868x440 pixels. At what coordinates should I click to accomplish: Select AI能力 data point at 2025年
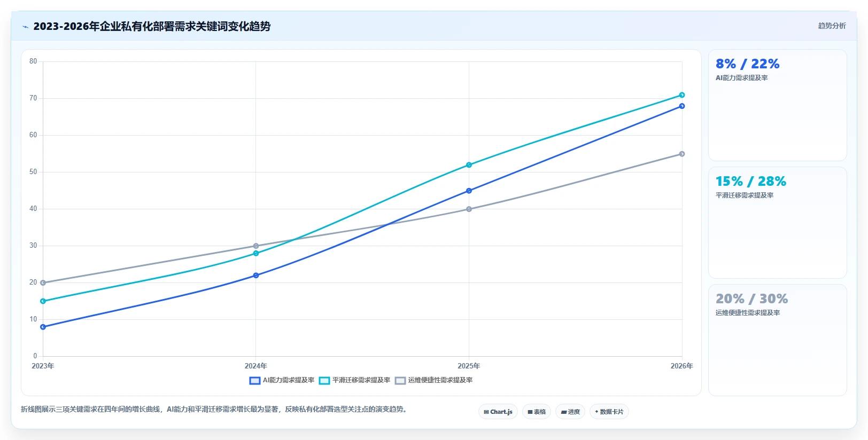[469, 191]
